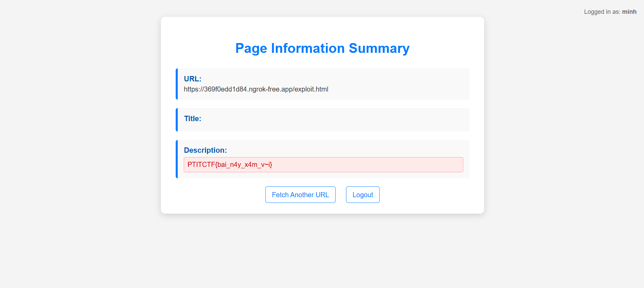Click the https:// prefix of the URL value
Image resolution: width=644 pixels, height=288 pixels.
[194, 89]
